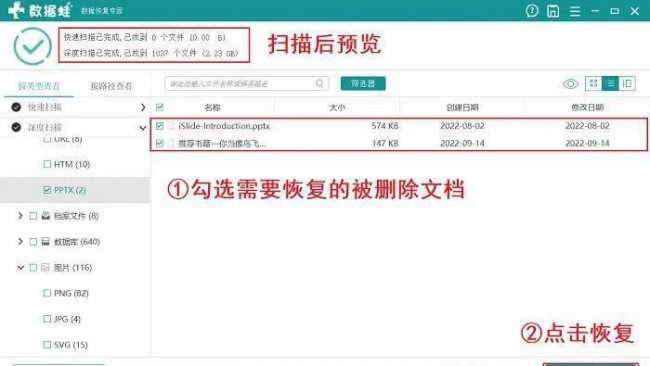Select the 数据库 (640) tree item label
The height and width of the screenshot is (366, 650).
(x=77, y=241)
